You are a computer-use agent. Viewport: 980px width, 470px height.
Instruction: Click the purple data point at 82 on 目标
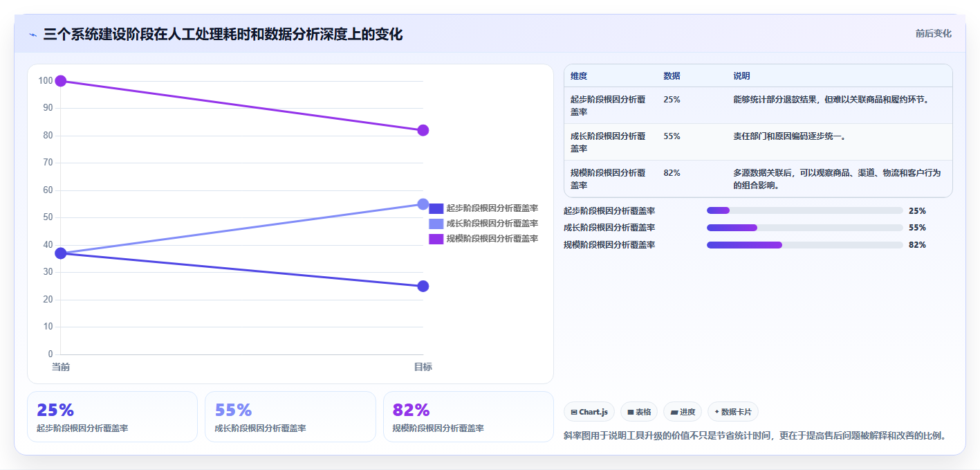tap(423, 130)
